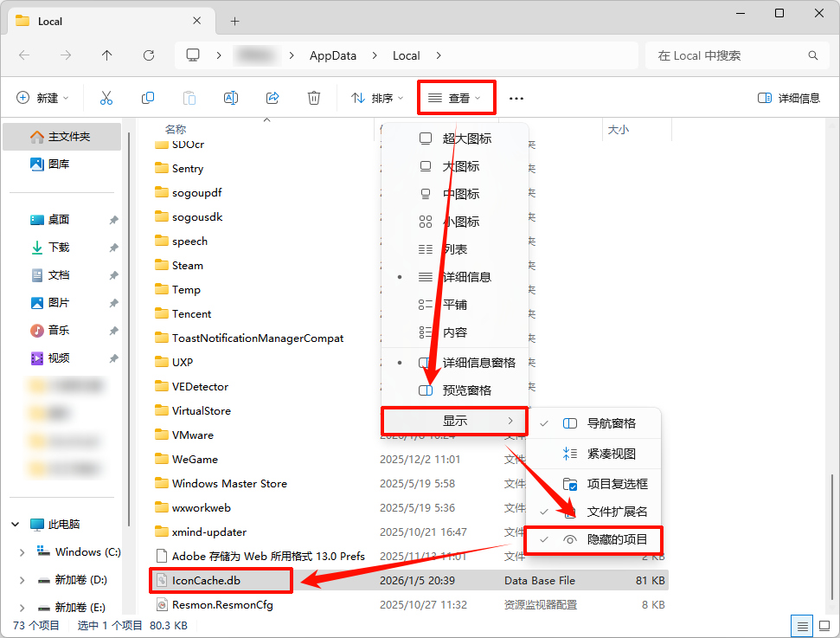Image resolution: width=840 pixels, height=638 pixels.
Task: Collapse the 此电脑 tree item
Action: [x=14, y=524]
